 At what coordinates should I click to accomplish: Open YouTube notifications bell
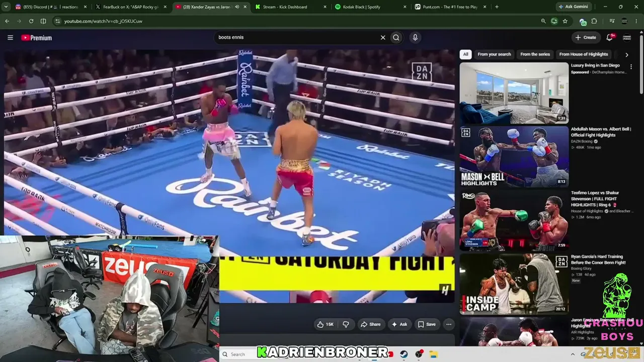pos(610,38)
